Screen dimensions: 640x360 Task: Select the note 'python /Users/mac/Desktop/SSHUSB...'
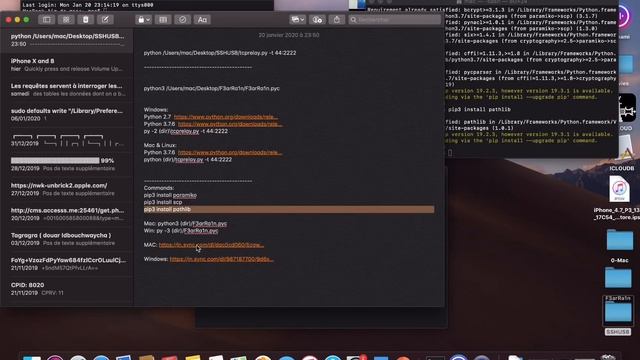coord(67,40)
